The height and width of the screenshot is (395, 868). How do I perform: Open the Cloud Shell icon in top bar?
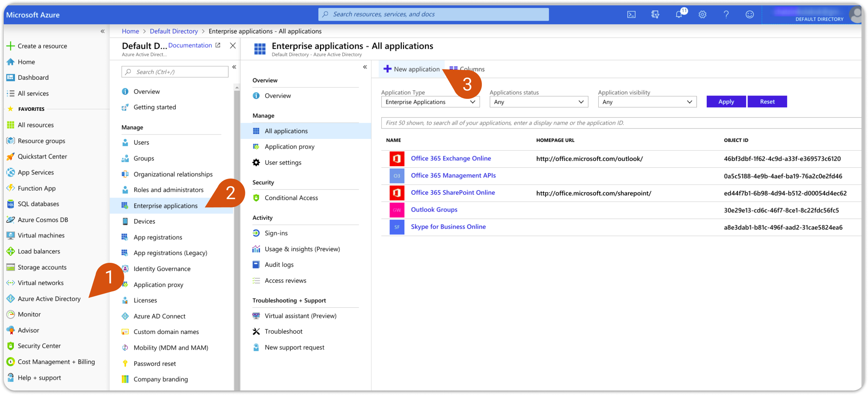631,15
